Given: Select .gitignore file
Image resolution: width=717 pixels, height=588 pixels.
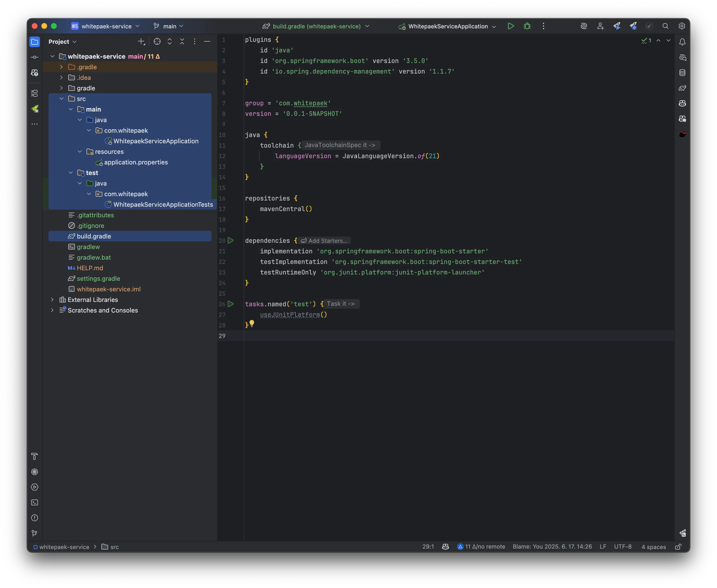Looking at the screenshot, I should [90, 225].
